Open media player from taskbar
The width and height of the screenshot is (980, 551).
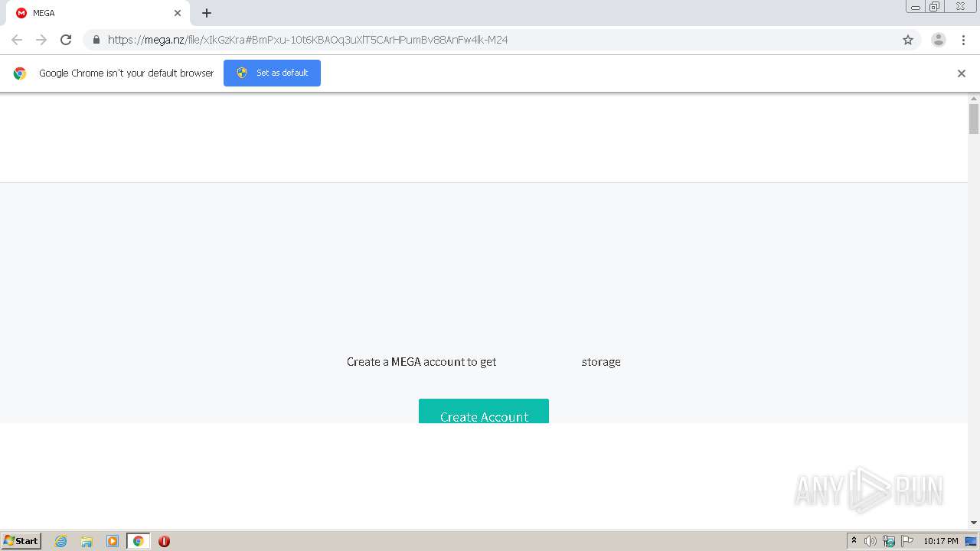click(x=113, y=541)
